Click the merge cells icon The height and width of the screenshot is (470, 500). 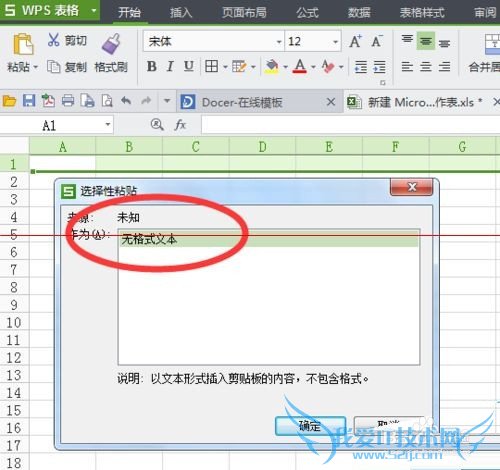(492, 44)
